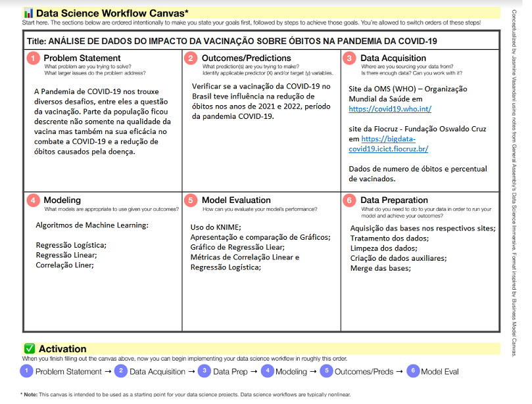Click the bar chart icon beside the canvas title

tap(28, 12)
